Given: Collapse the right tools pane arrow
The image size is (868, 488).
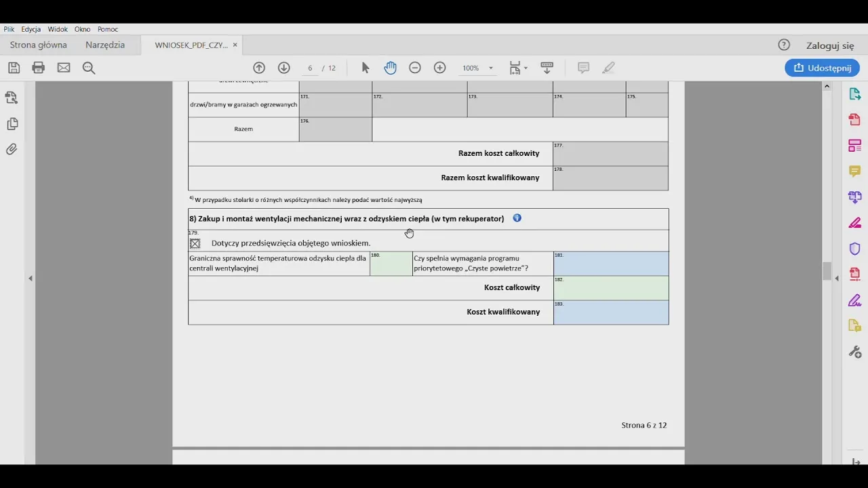Looking at the screenshot, I should point(837,279).
